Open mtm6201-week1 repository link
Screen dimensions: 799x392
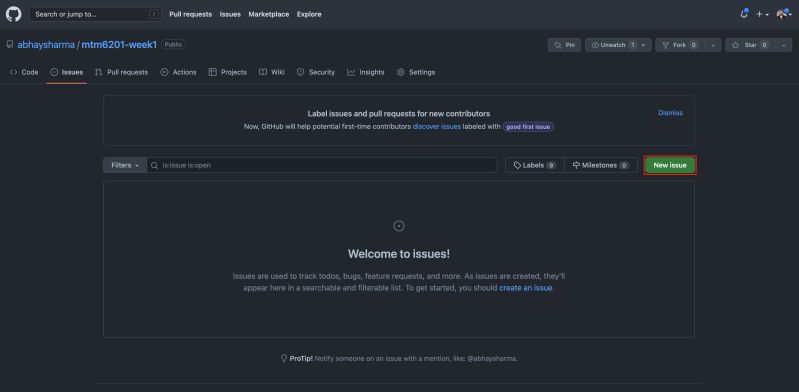[x=119, y=45]
